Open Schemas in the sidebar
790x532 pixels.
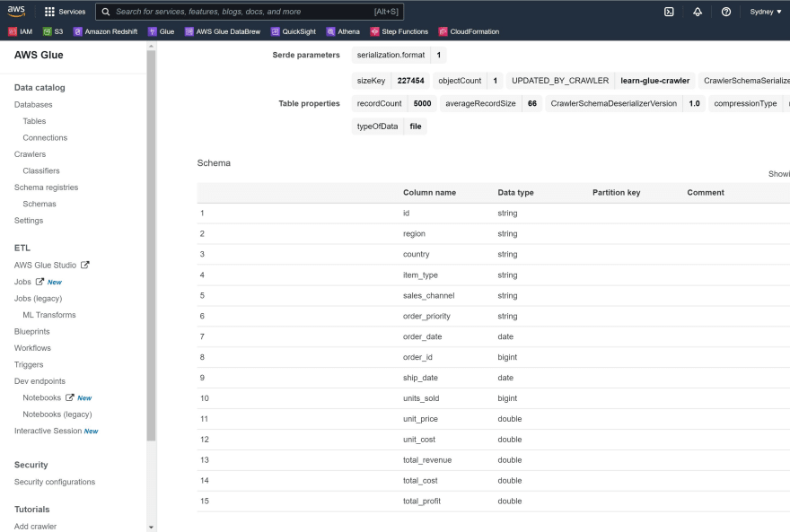(x=39, y=204)
